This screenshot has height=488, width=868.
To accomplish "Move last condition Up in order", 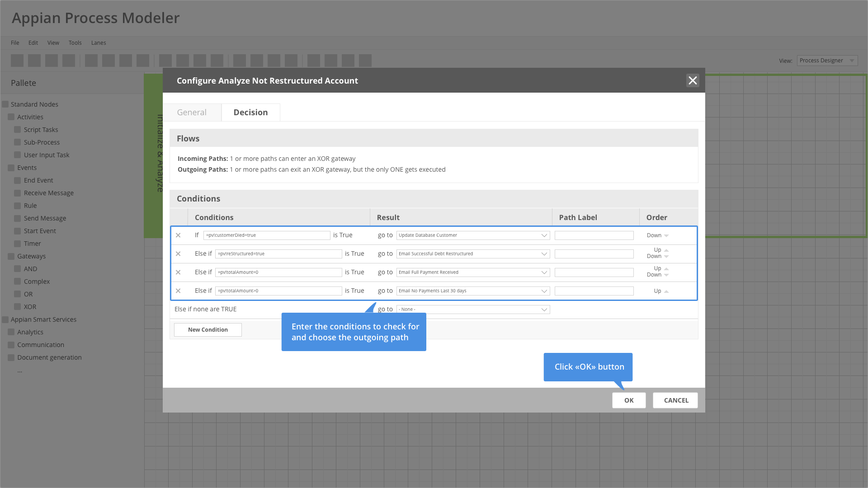I will coord(660,291).
